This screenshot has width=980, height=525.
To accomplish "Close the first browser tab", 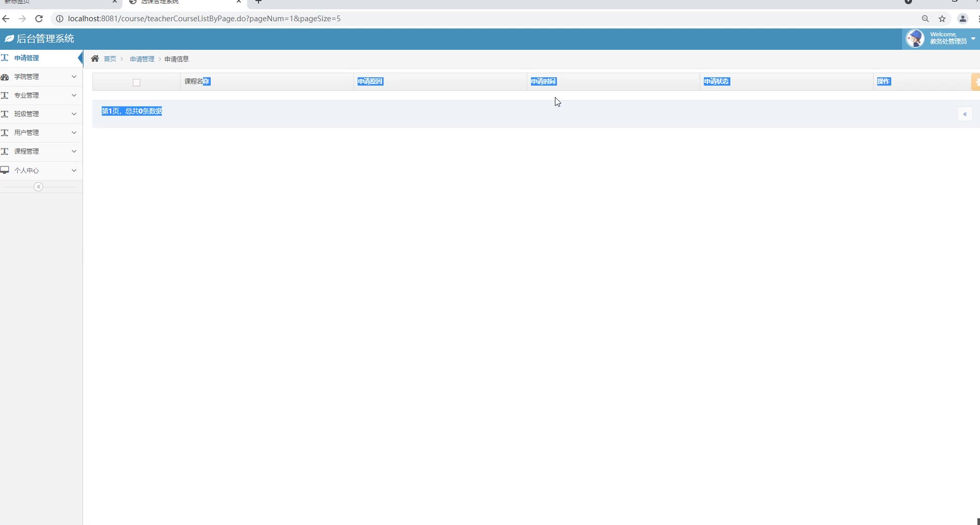I will click(x=115, y=2).
